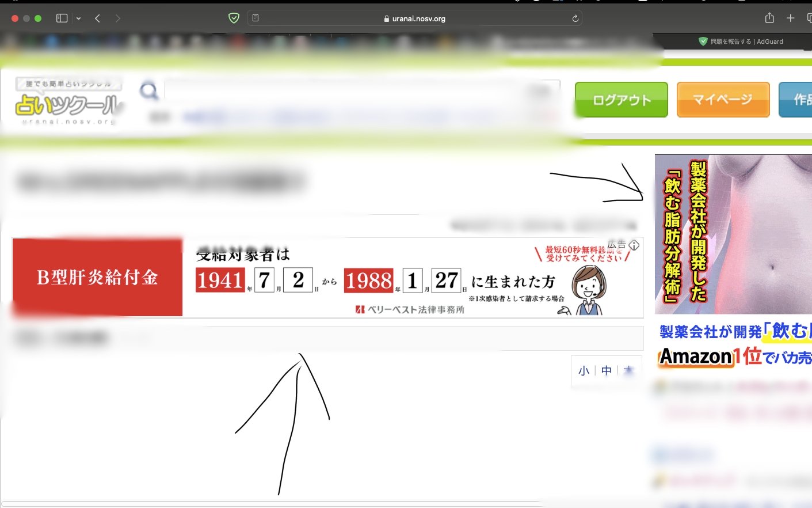Open the tab overview icon at far right
This screenshot has height=508, width=812.
pyautogui.click(x=810, y=18)
